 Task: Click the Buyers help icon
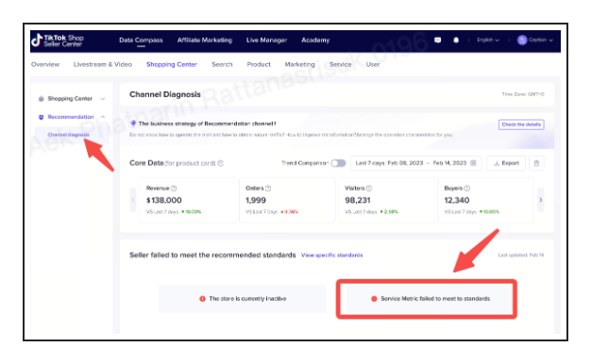[467, 189]
